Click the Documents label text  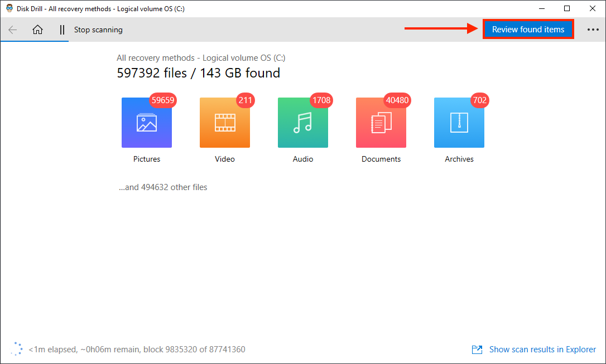point(381,159)
